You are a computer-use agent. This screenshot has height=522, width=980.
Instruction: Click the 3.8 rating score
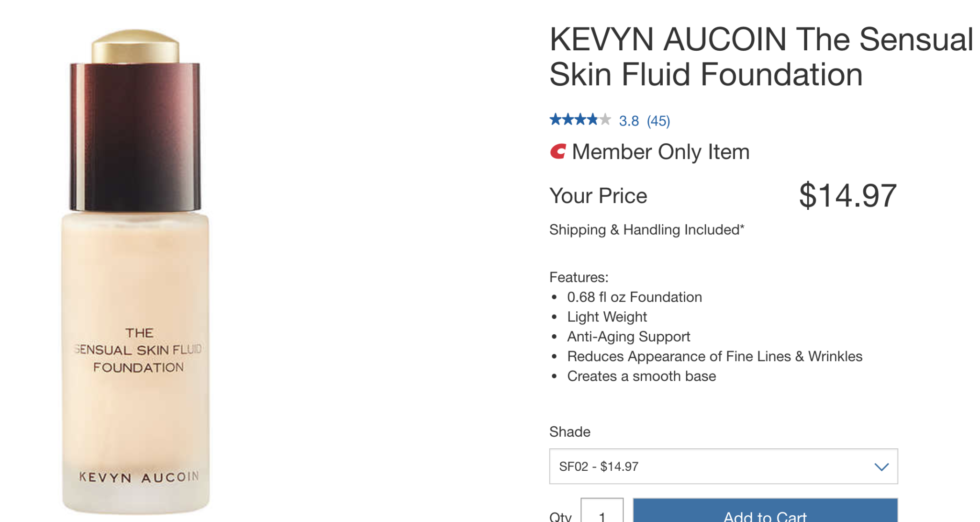point(629,121)
